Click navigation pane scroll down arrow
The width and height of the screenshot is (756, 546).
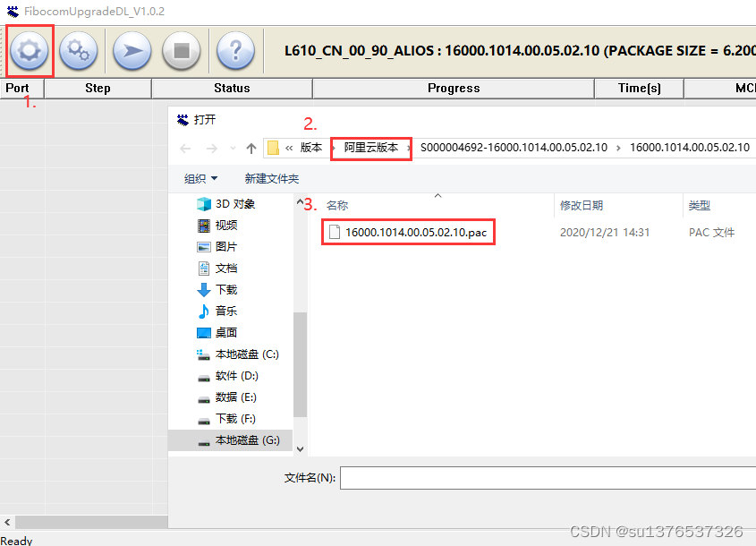pyautogui.click(x=300, y=449)
